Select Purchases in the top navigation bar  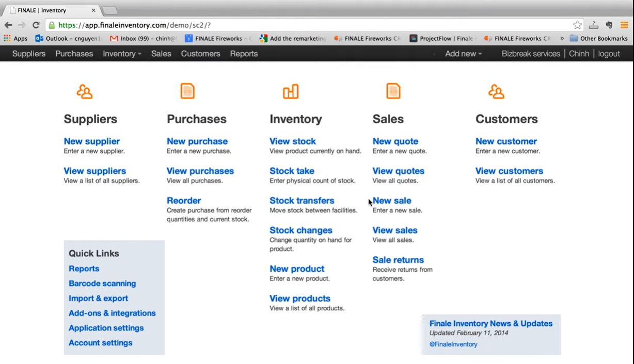click(x=74, y=54)
